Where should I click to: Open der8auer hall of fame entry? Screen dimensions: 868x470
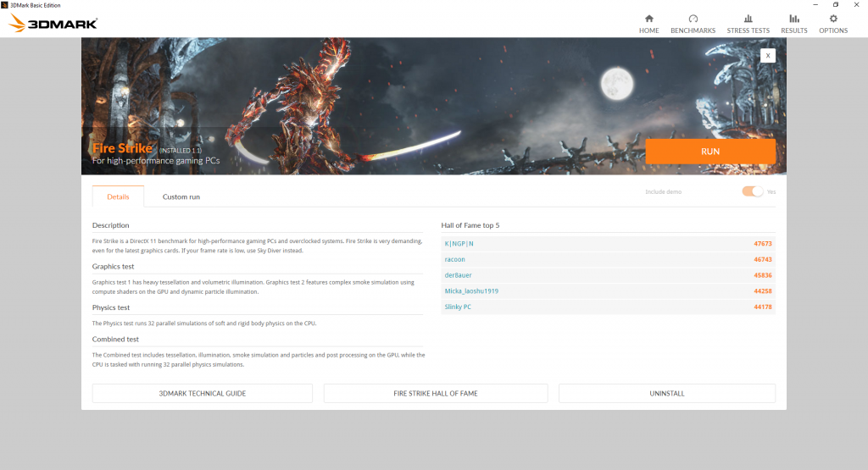pos(458,275)
